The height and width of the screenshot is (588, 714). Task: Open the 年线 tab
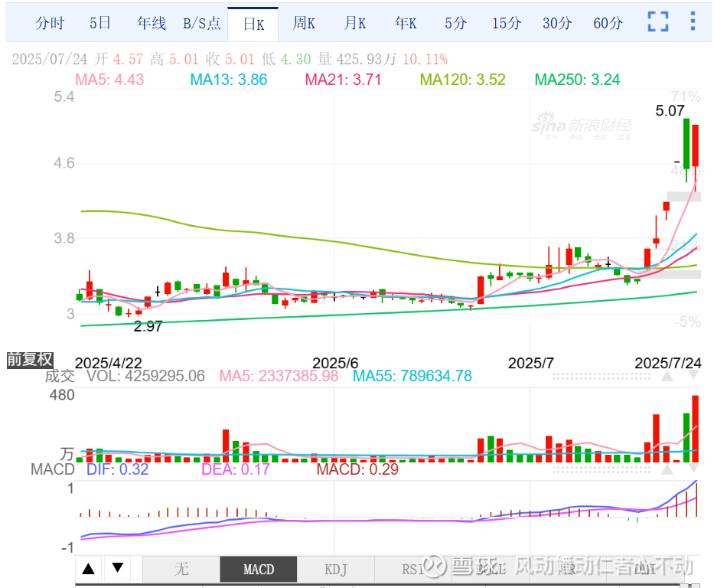pyautogui.click(x=152, y=23)
